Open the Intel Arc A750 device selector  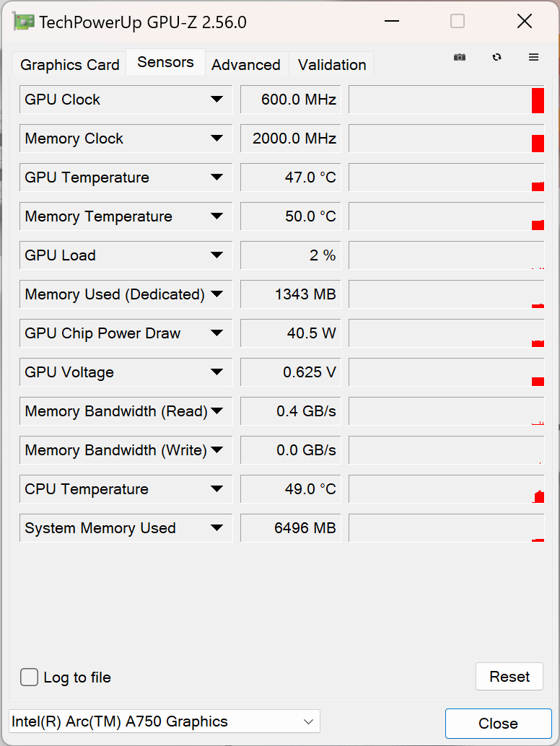(164, 721)
